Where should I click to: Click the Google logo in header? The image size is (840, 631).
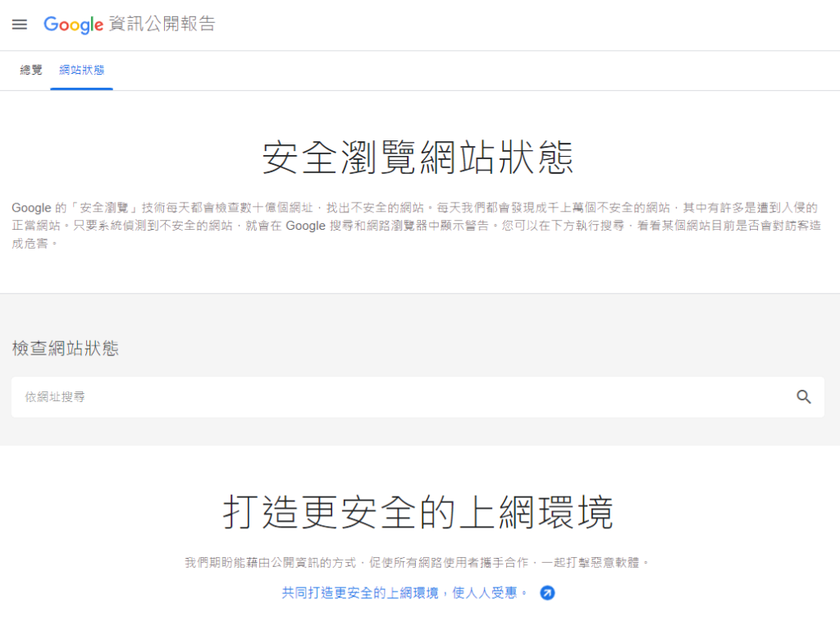pos(73,25)
